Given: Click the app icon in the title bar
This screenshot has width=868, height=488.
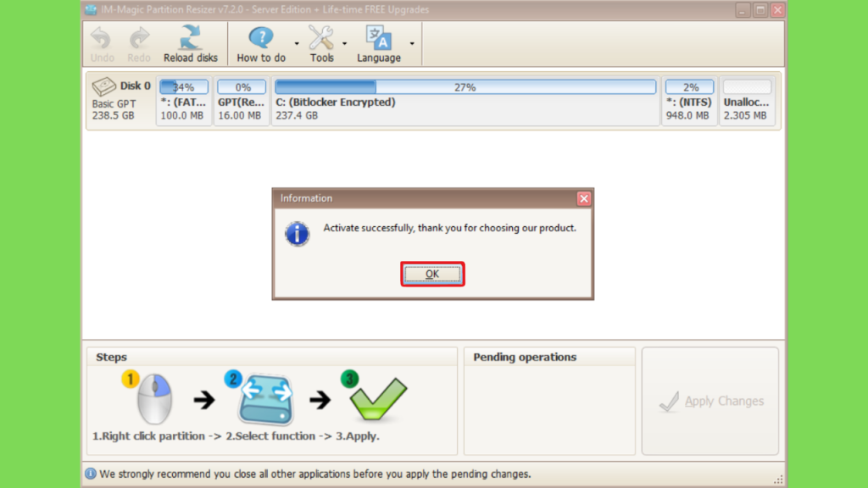Looking at the screenshot, I should click(91, 10).
